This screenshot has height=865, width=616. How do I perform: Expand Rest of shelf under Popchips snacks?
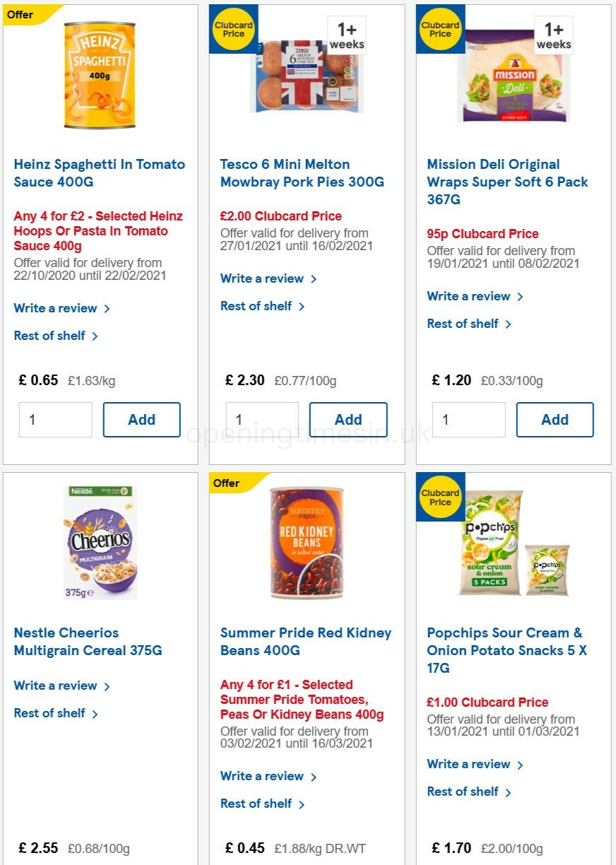(x=463, y=792)
